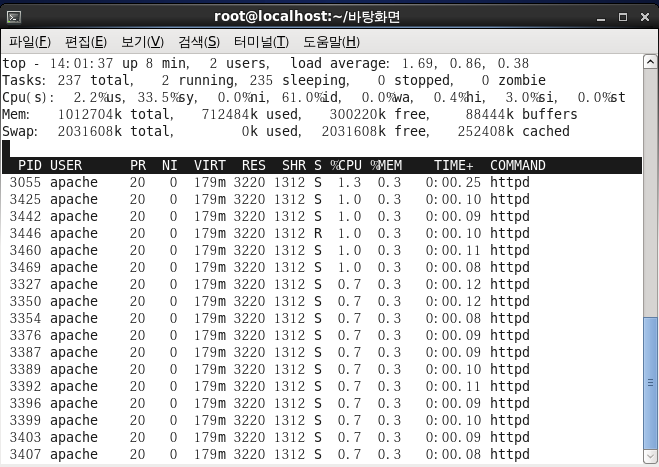Click the 0:00.25 TIME+ value
This screenshot has height=467, width=659.
point(453,182)
